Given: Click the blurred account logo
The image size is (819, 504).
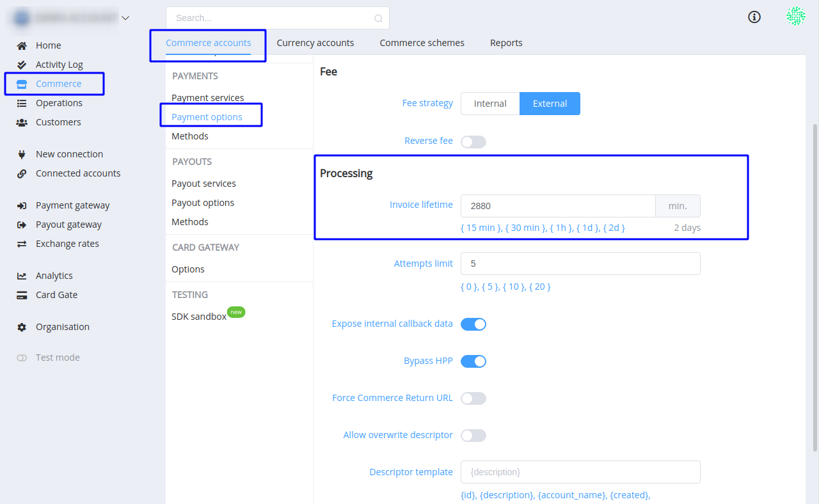Looking at the screenshot, I should click(22, 18).
